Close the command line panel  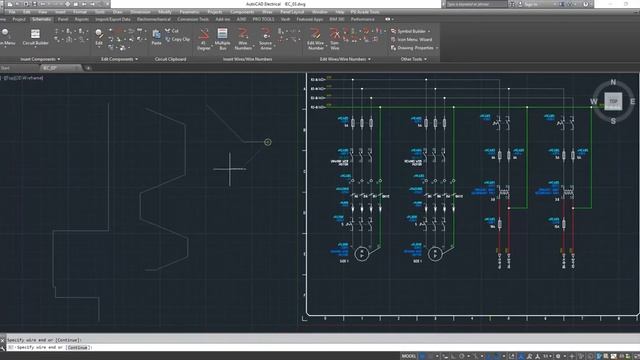tap(3, 340)
